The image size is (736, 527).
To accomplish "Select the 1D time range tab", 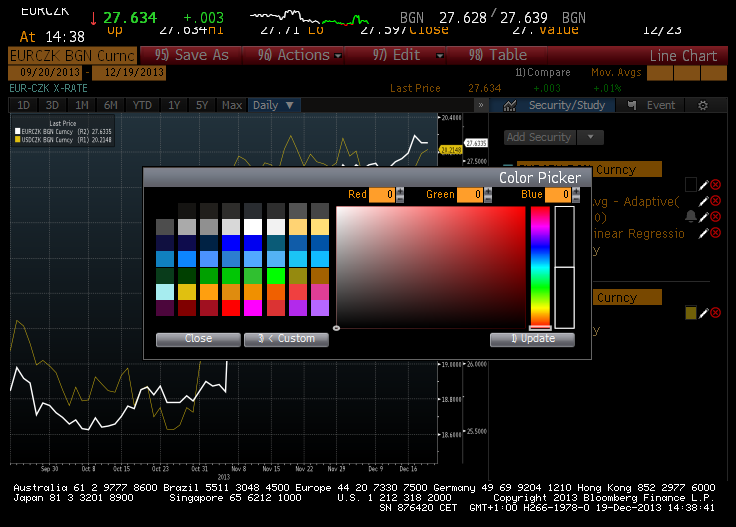I will [x=23, y=105].
